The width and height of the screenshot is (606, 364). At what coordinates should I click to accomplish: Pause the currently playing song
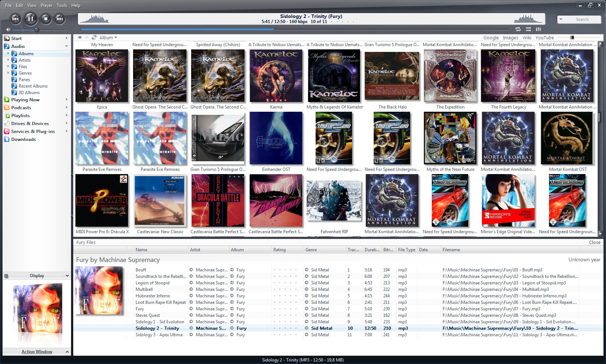pos(30,18)
